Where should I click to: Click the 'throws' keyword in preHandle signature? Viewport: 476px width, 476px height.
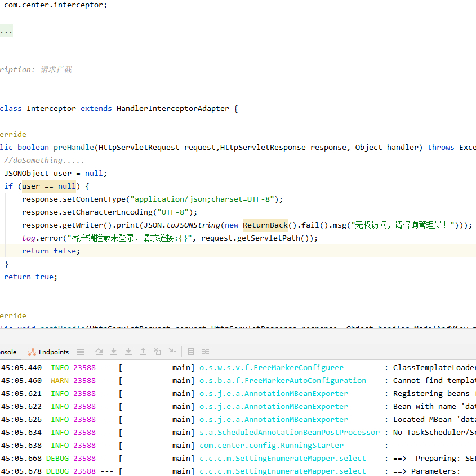pyautogui.click(x=441, y=147)
